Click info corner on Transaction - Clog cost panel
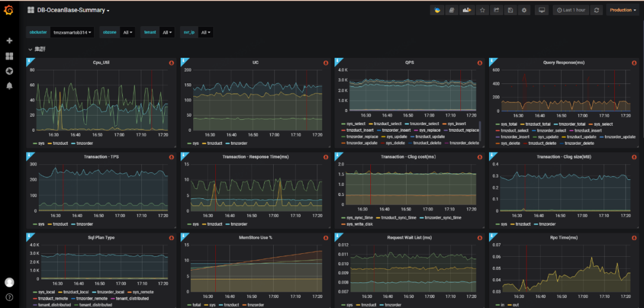This screenshot has height=308, width=644. (338, 155)
